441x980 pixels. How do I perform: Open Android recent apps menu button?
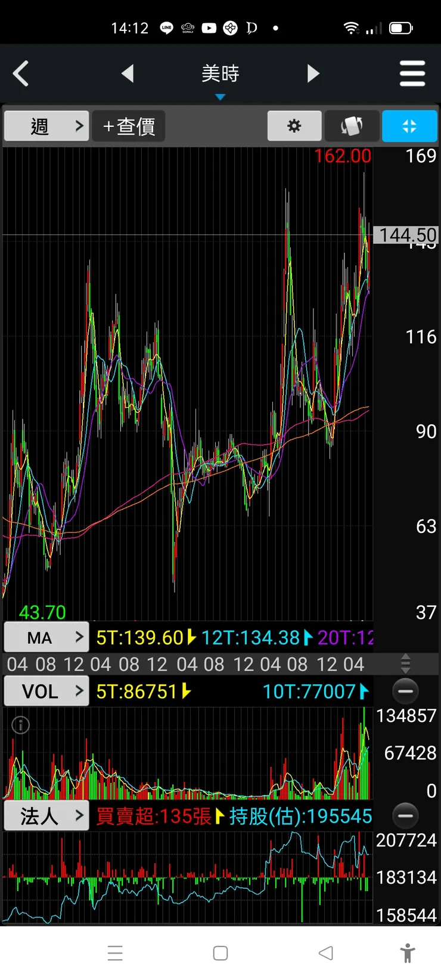click(x=116, y=953)
